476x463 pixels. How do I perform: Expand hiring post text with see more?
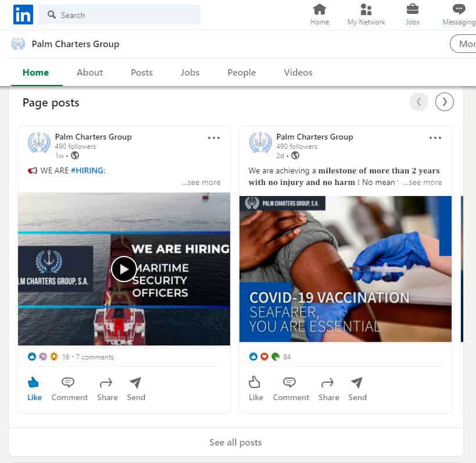(201, 183)
